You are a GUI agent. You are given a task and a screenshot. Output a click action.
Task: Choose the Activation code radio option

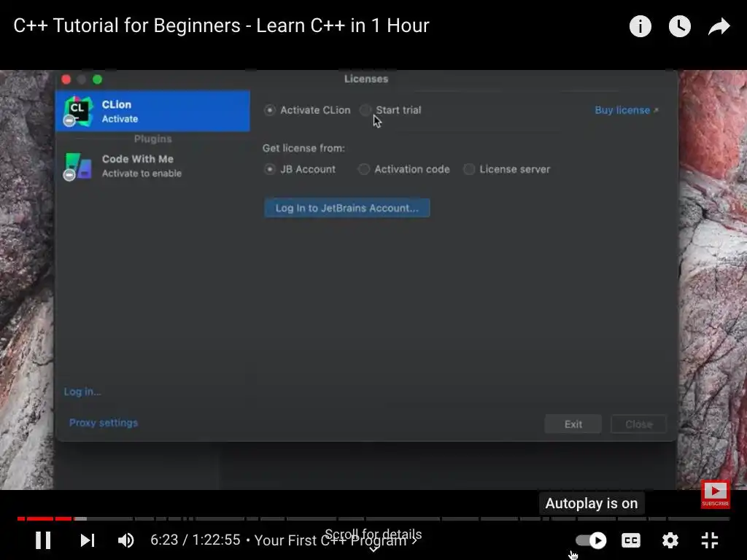click(x=364, y=169)
